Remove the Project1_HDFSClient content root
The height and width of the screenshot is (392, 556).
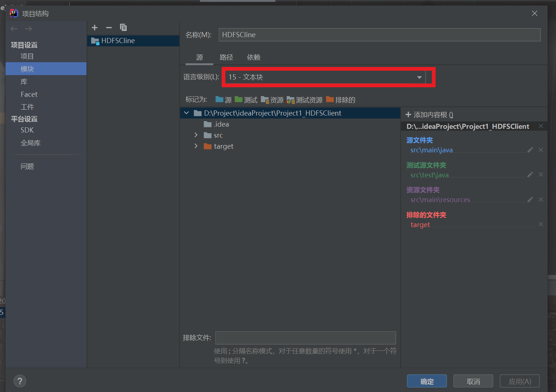[x=541, y=126]
